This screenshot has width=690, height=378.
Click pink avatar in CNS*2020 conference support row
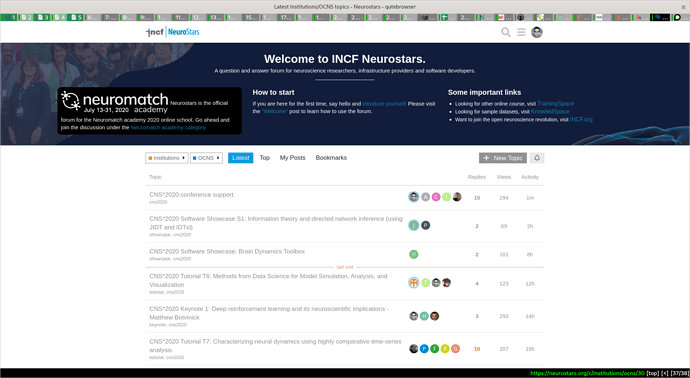(x=436, y=197)
